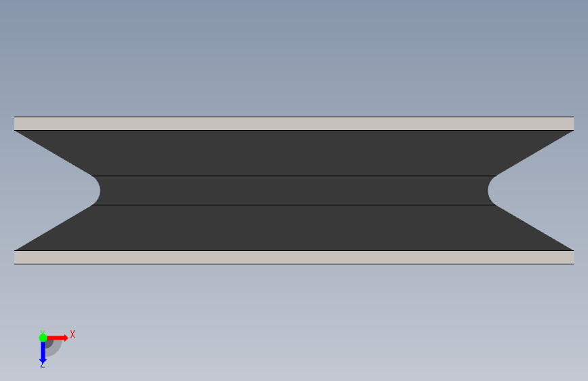Pick the lower-right slanted edge of model
The height and width of the screenshot is (381, 588).
pos(534,228)
